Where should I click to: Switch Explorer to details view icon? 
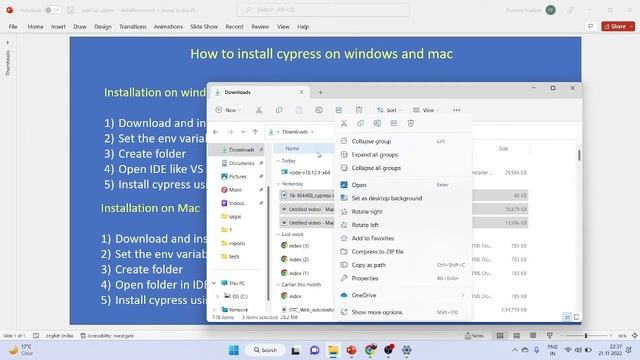[567, 317]
